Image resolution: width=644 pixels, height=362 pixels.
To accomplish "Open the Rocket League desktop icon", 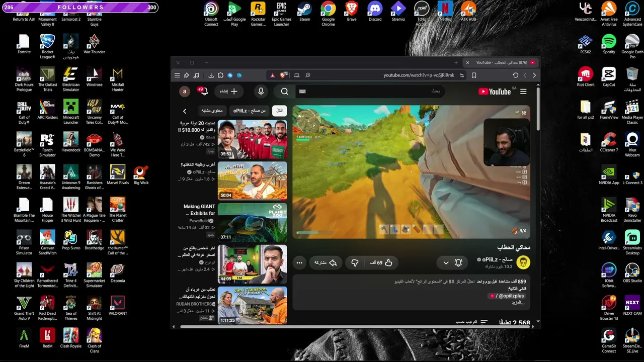I will point(47,47).
